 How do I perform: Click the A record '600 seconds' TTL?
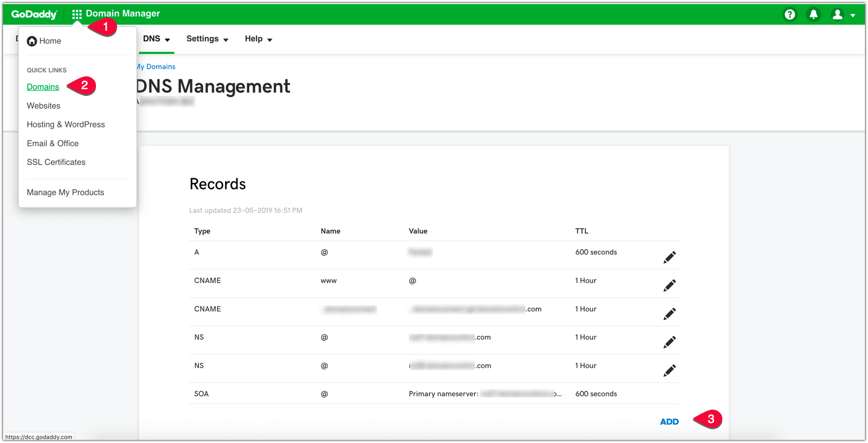pyautogui.click(x=596, y=252)
